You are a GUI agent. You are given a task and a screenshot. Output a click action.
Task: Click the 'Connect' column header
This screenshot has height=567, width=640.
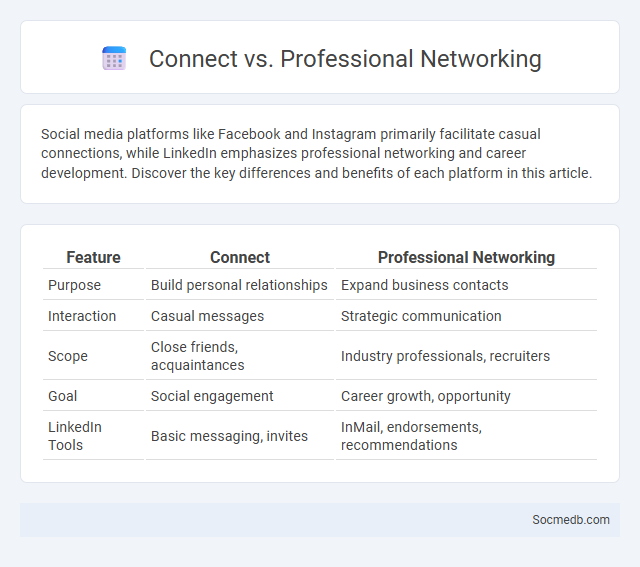(x=240, y=258)
